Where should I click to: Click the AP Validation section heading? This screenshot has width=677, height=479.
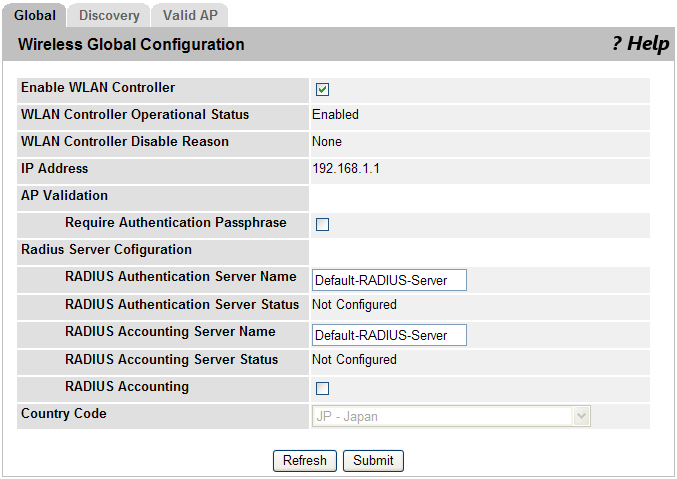click(x=64, y=196)
